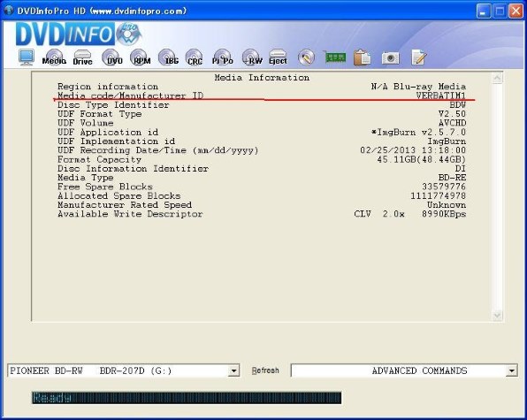Viewport: 527px width, 420px height.
Task: Select the 33579776 value
Action: pyautogui.click(x=444, y=187)
